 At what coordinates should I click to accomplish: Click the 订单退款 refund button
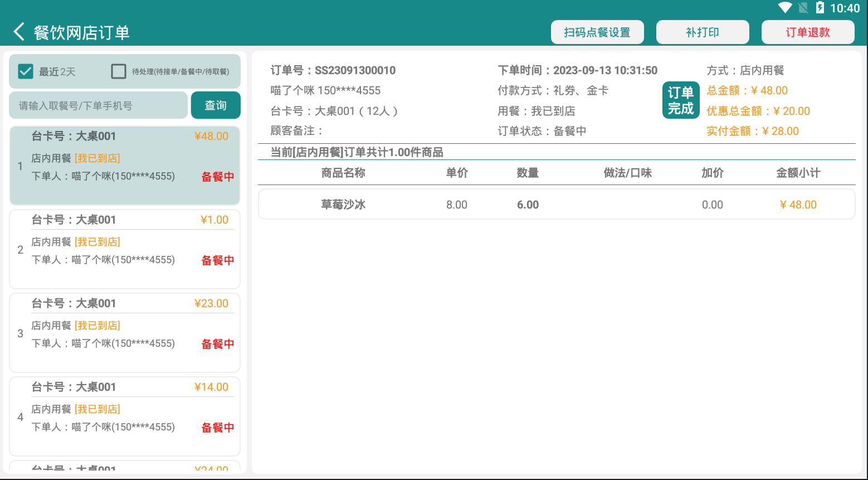(808, 32)
